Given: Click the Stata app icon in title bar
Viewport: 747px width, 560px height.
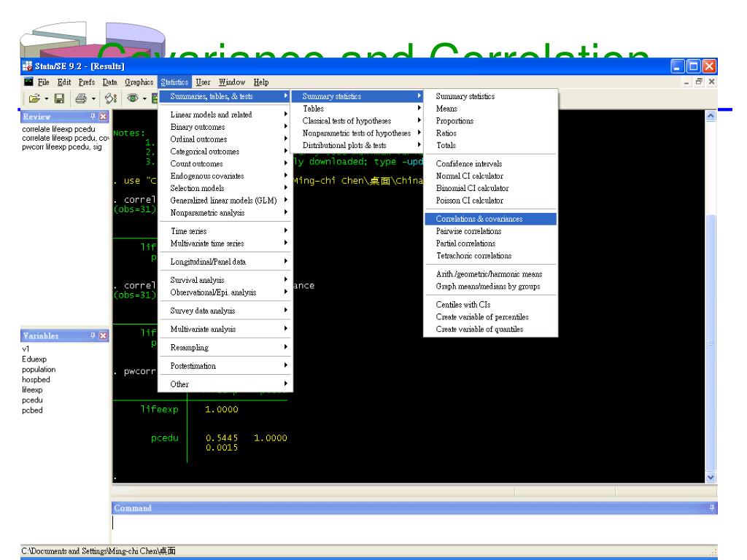Looking at the screenshot, I should pyautogui.click(x=27, y=66).
